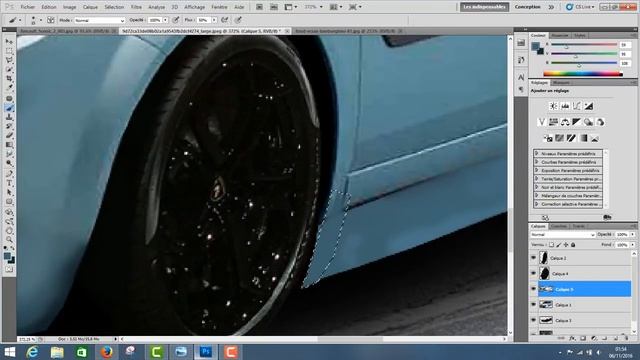640x360 pixels.
Task: Open the Affichage menu
Action: tap(194, 7)
